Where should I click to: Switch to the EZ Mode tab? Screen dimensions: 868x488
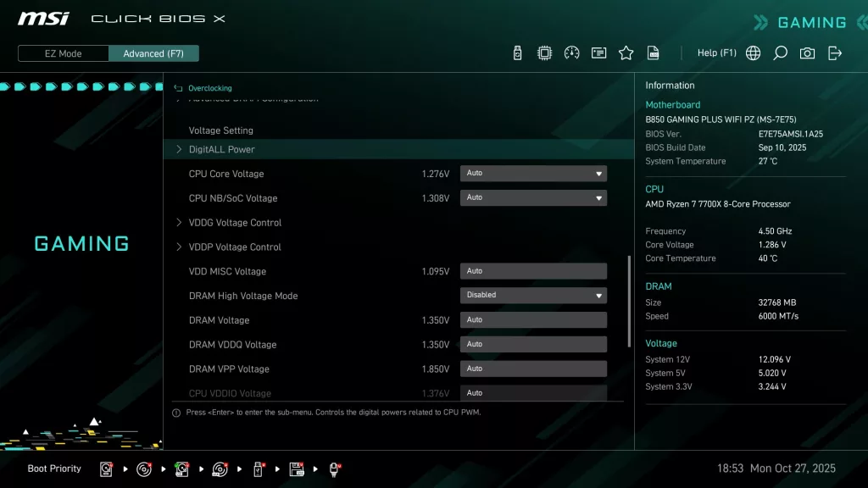click(x=62, y=53)
